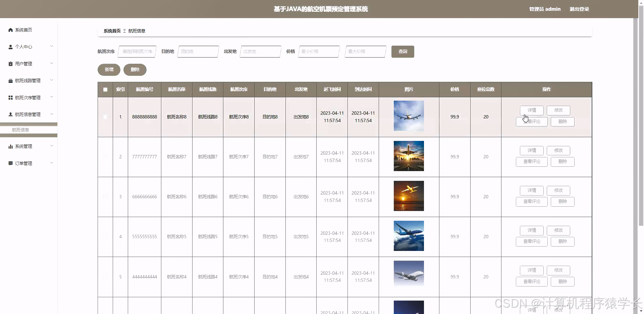The image size is (644, 314).
Task: Click 查看评论 for flight 6666666666
Action: click(532, 202)
